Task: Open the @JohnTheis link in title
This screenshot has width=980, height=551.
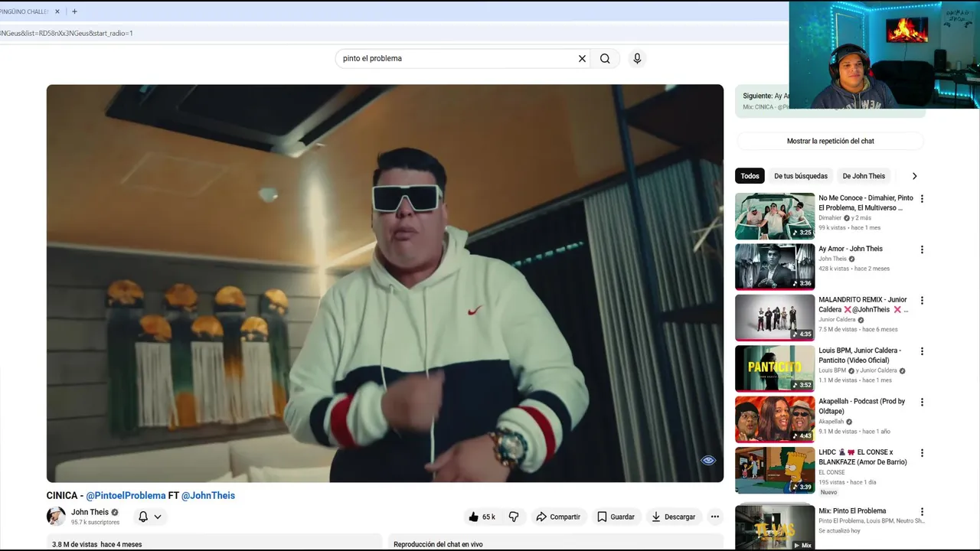Action: pyautogui.click(x=208, y=495)
